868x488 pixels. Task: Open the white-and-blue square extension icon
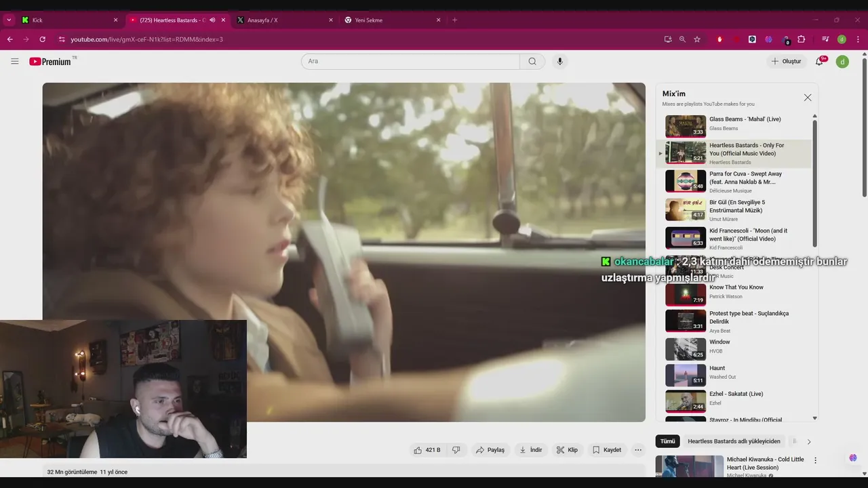click(x=752, y=39)
